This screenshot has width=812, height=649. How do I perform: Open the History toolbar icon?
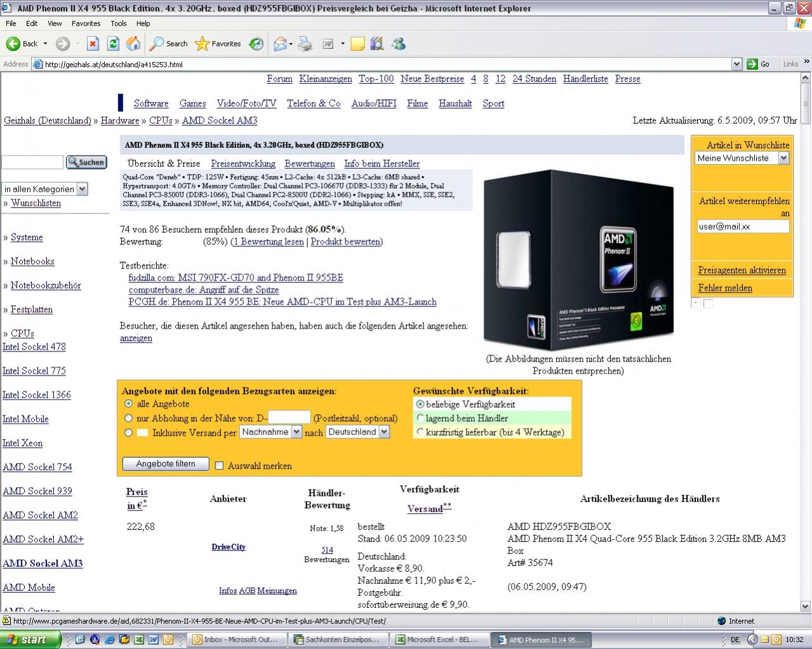(x=256, y=44)
